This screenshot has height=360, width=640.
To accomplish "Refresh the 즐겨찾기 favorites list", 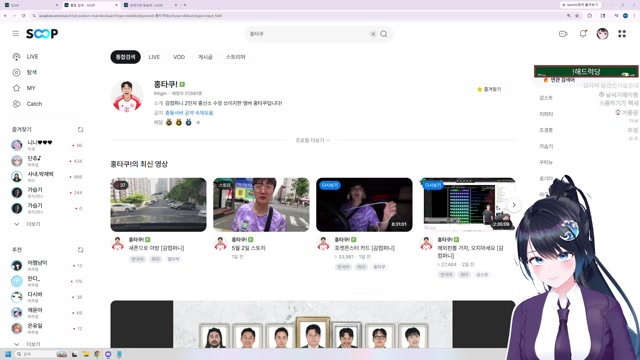I will pos(80,129).
